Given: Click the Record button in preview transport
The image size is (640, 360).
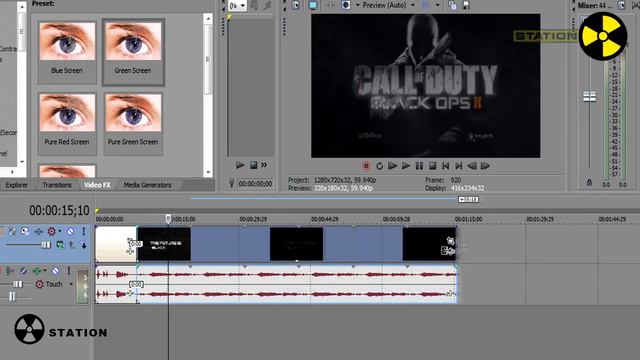Looking at the screenshot, I should point(366,166).
